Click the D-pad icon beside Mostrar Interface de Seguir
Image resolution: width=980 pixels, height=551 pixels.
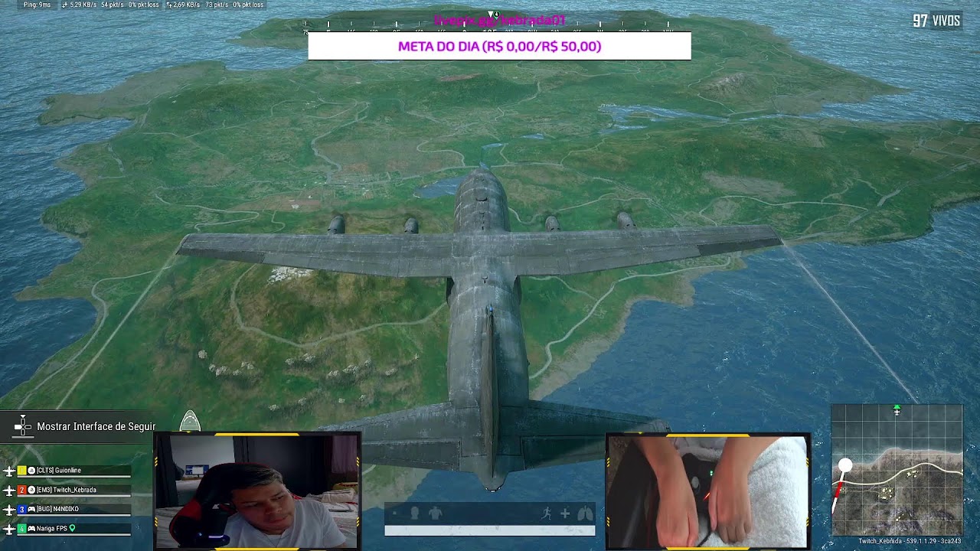click(x=23, y=426)
